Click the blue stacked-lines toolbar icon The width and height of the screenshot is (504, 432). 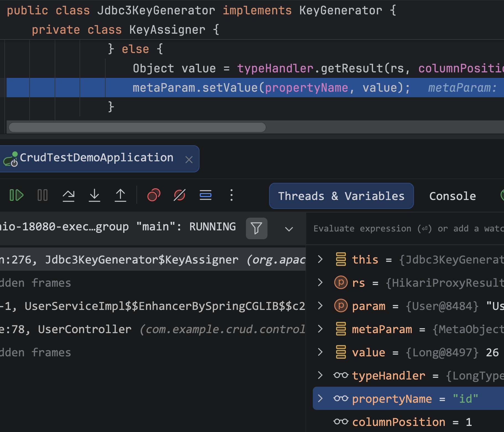pos(206,195)
